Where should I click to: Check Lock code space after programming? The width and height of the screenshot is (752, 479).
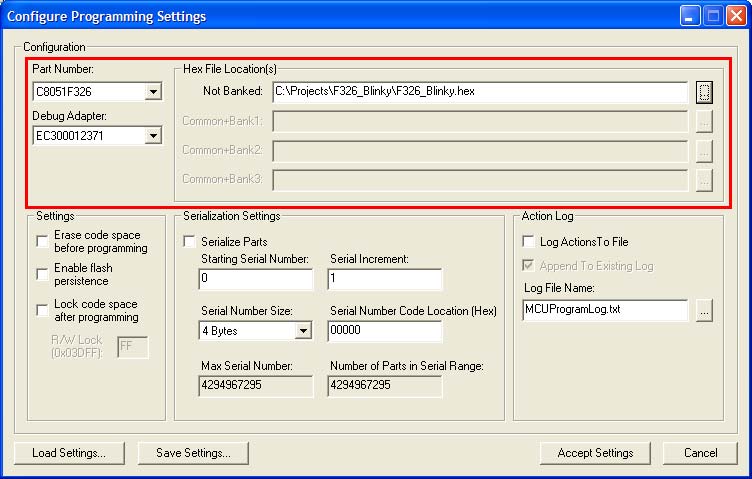42,310
